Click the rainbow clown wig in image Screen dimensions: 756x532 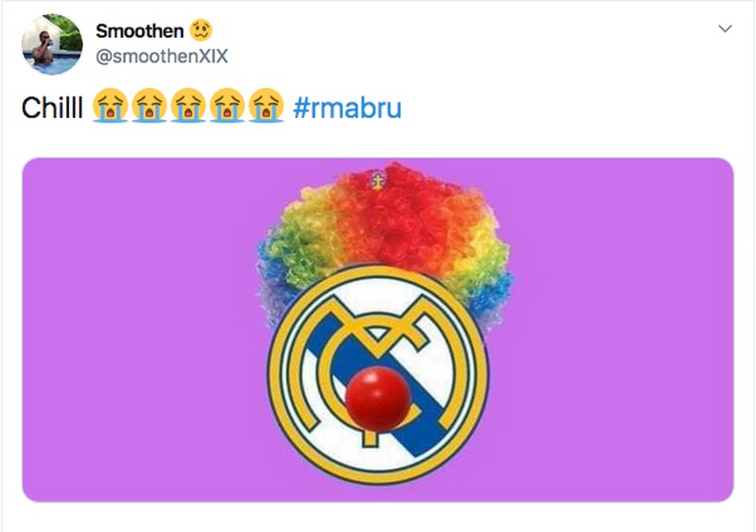point(386,232)
